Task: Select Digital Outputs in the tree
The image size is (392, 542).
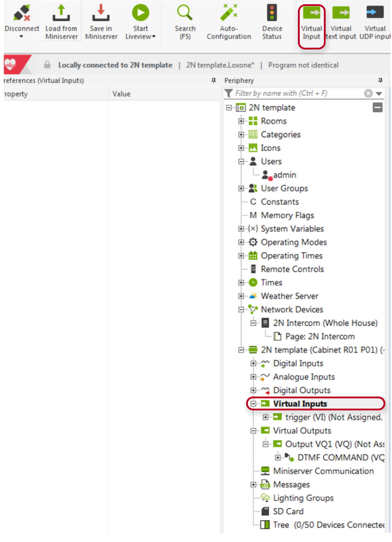Action: pos(302,390)
